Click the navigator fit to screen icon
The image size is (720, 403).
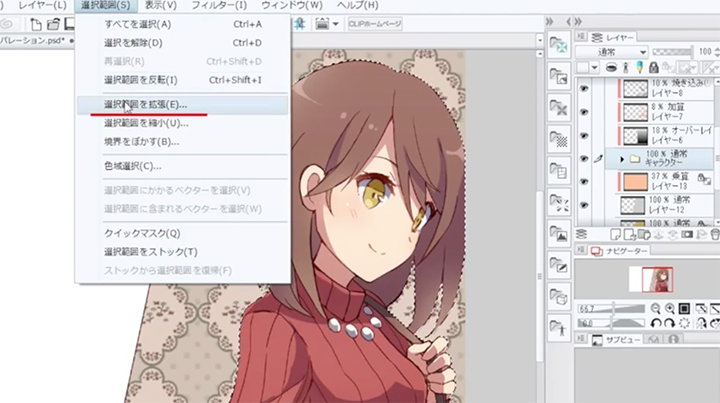pyautogui.click(x=684, y=309)
